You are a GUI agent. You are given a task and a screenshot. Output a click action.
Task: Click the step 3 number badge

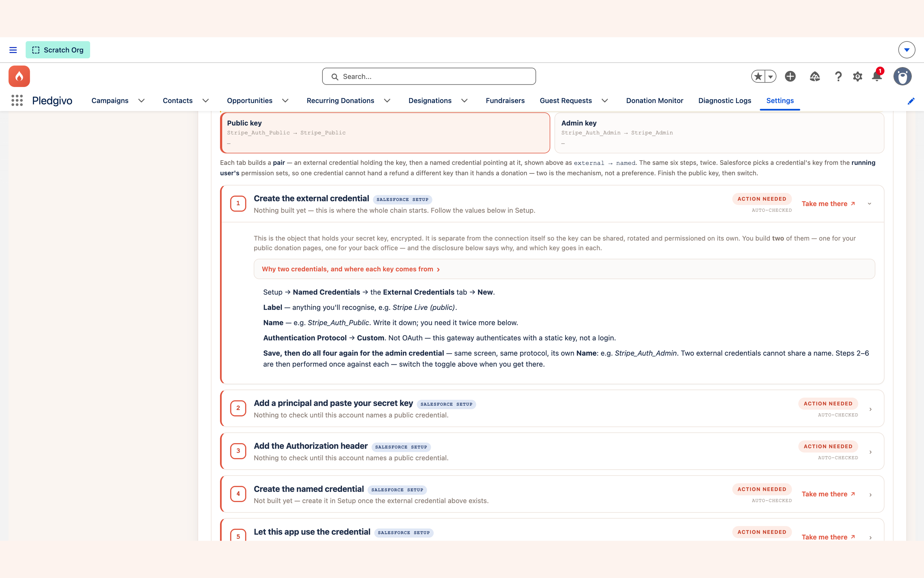point(238,451)
